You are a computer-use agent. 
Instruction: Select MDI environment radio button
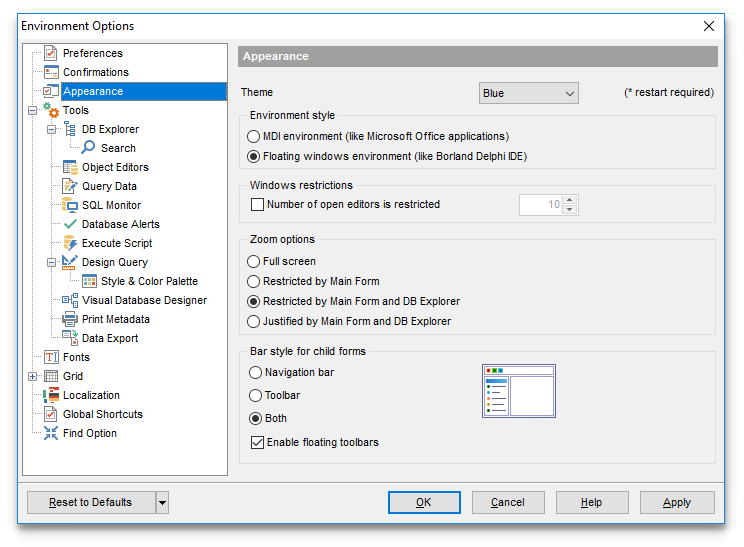pos(253,137)
